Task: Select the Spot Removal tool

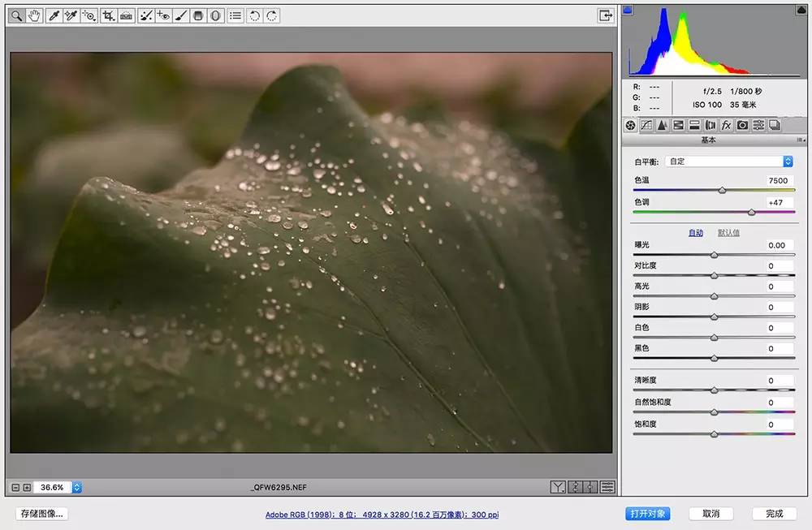Action: (x=146, y=15)
